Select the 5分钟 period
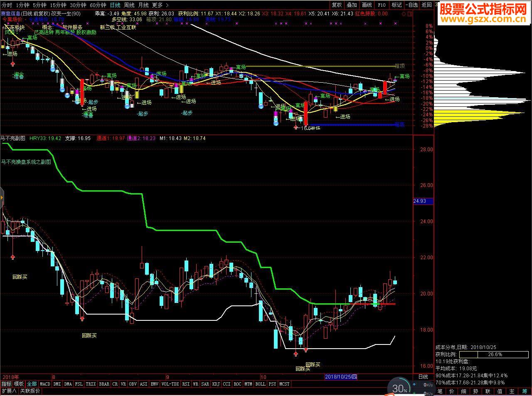Screen dimensions: 532x396 (39, 5)
